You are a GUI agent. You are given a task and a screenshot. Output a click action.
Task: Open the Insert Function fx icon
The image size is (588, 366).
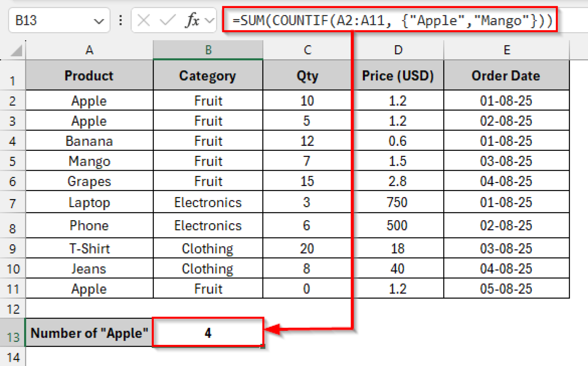pos(192,20)
